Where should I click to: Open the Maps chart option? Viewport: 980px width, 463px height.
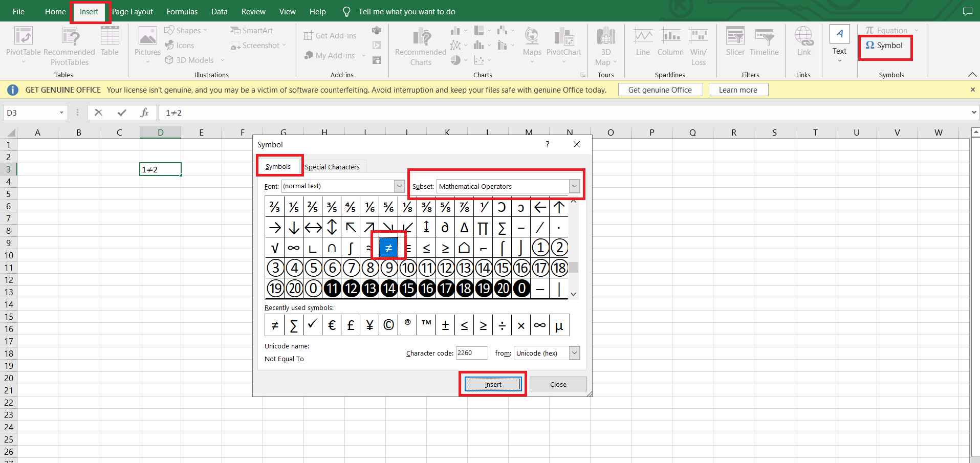click(x=532, y=45)
